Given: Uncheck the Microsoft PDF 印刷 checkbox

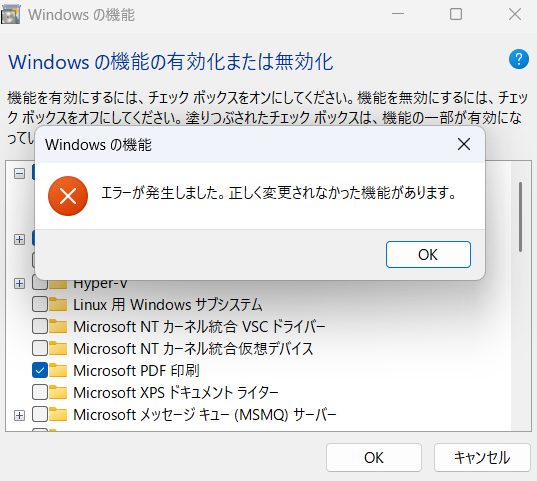Looking at the screenshot, I should 40,370.
